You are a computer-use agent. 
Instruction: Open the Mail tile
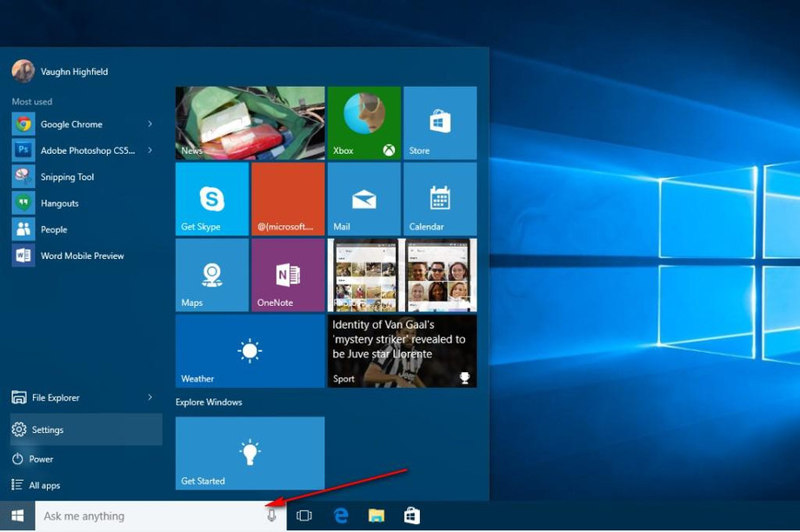click(x=364, y=199)
